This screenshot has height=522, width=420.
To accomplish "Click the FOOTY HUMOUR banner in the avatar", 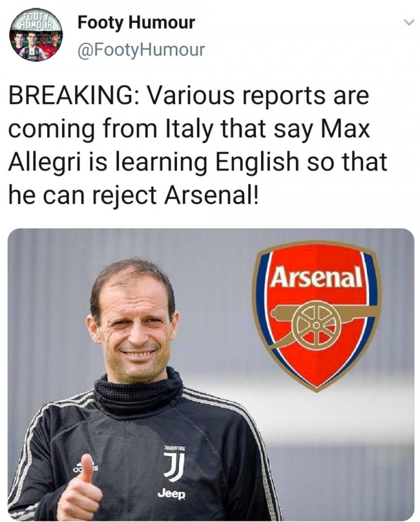I will click(x=36, y=20).
